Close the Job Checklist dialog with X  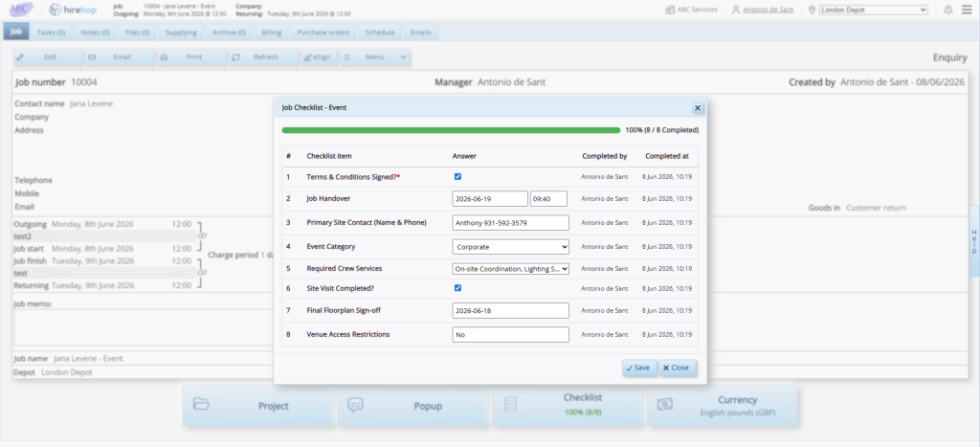698,107
